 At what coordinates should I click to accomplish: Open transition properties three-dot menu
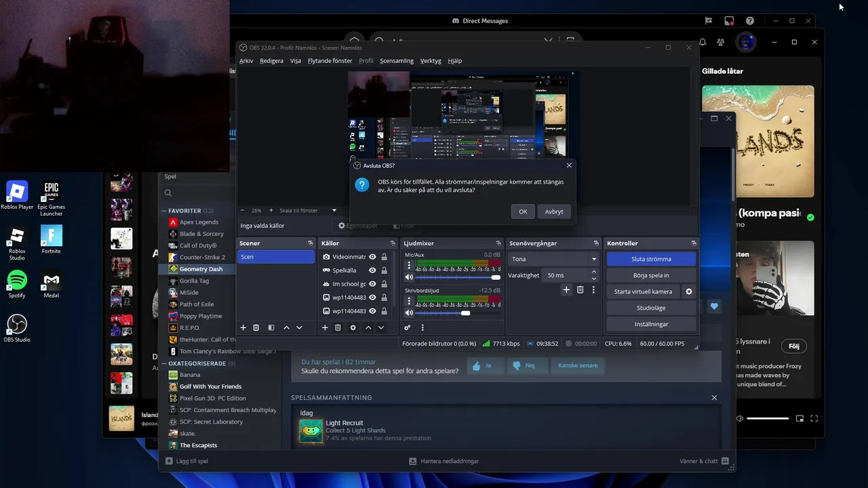point(593,290)
